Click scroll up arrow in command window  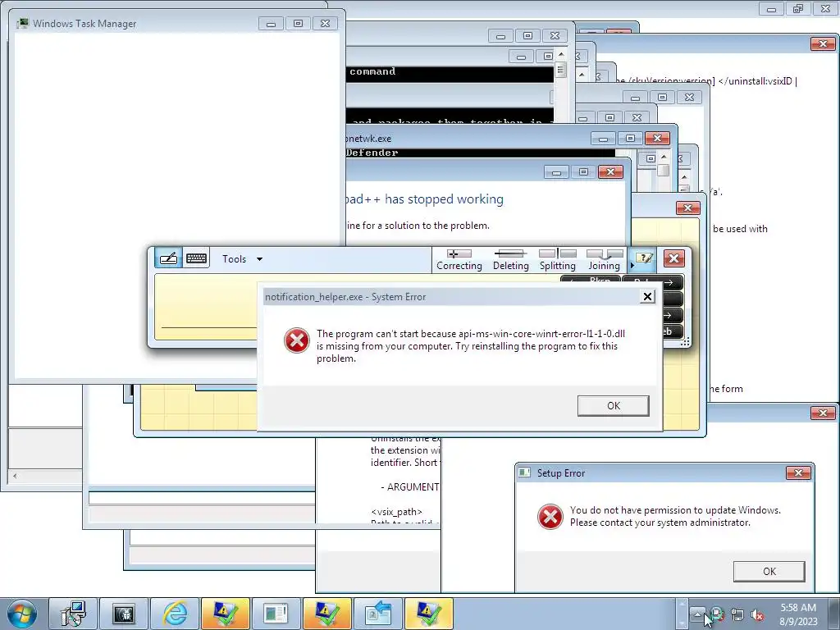[561, 54]
